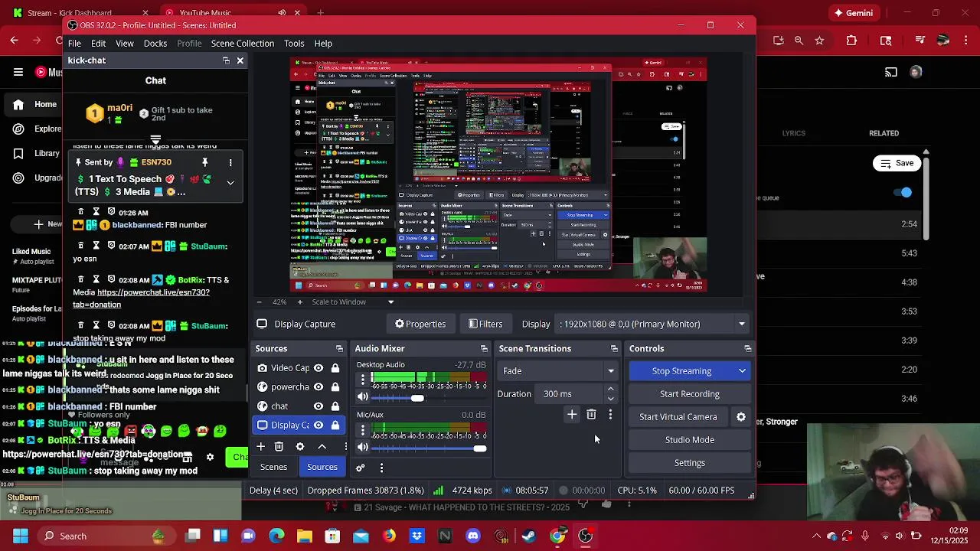This screenshot has height=551, width=980.
Task: Toggle visibility of the chat source
Action: [x=318, y=406]
